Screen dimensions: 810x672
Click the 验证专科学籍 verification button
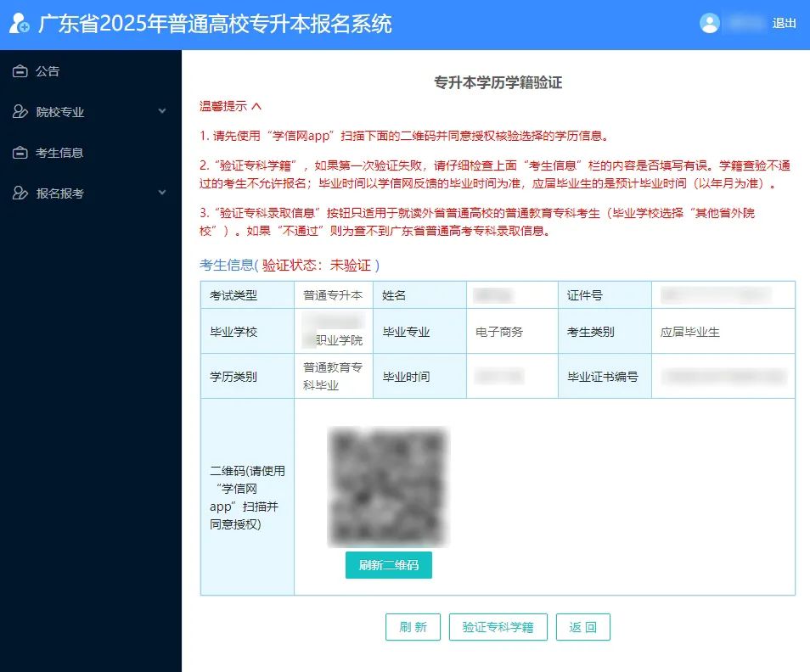498,627
